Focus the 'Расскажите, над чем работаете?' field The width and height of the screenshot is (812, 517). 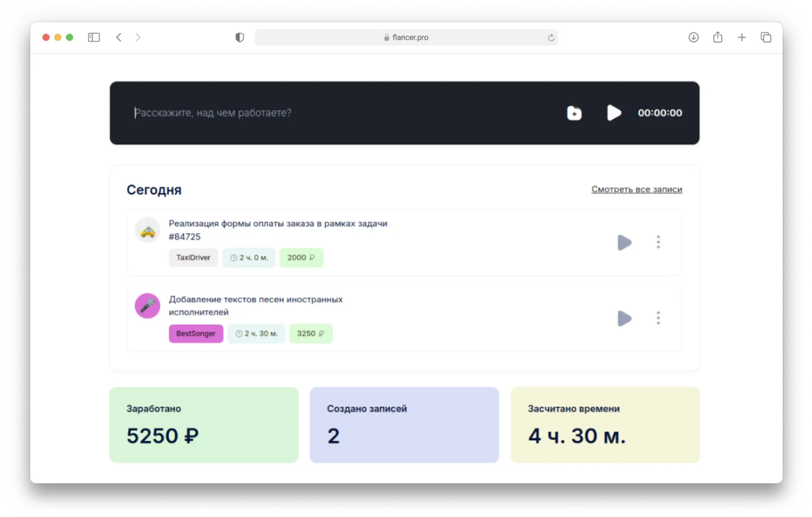tap(319, 113)
